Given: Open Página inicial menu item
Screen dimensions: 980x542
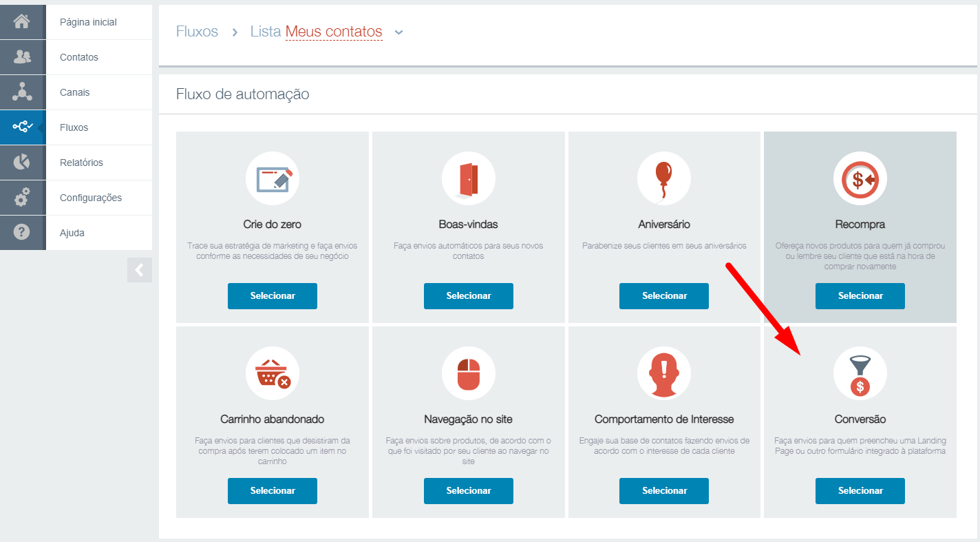Looking at the screenshot, I should [99, 22].
